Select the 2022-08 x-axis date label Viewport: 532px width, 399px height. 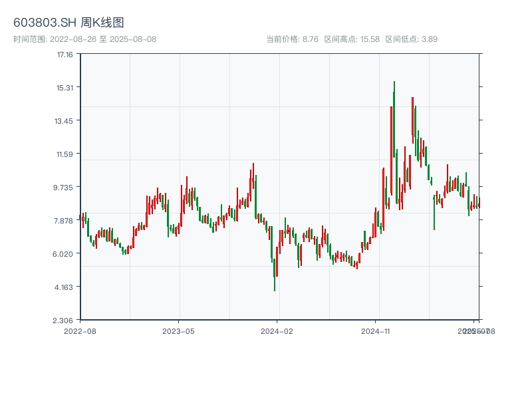click(x=80, y=331)
